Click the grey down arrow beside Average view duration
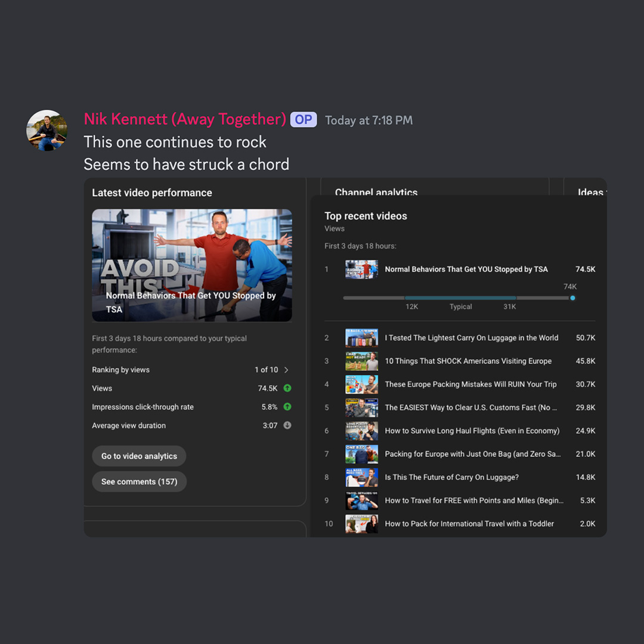This screenshot has width=644, height=644. click(x=287, y=425)
